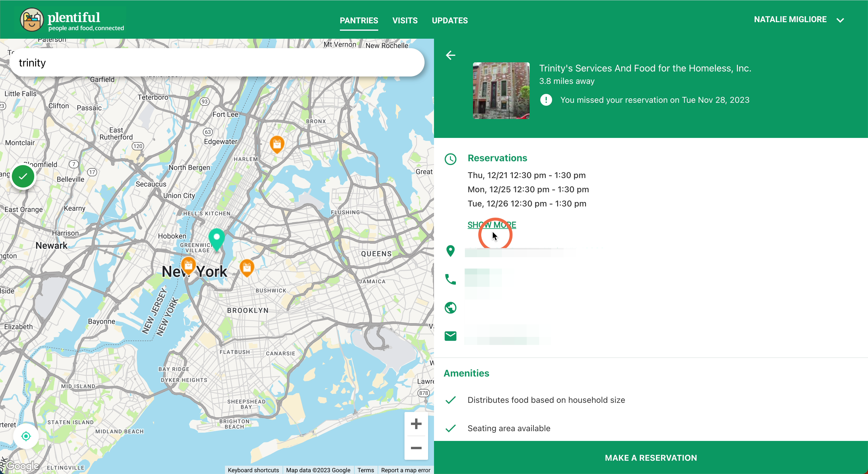Click the phone icon

pyautogui.click(x=451, y=279)
